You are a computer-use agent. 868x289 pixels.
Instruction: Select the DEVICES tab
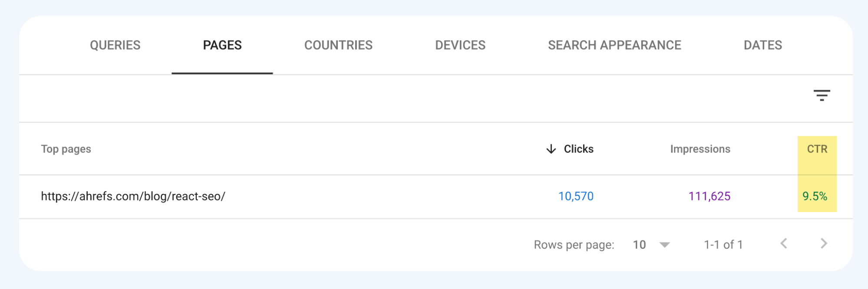(461, 45)
